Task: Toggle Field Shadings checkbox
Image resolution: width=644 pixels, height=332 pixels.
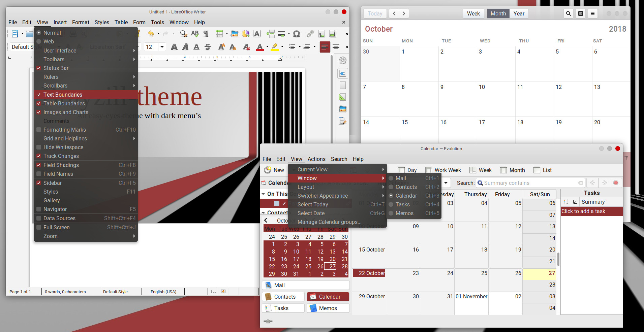Action: [39, 165]
